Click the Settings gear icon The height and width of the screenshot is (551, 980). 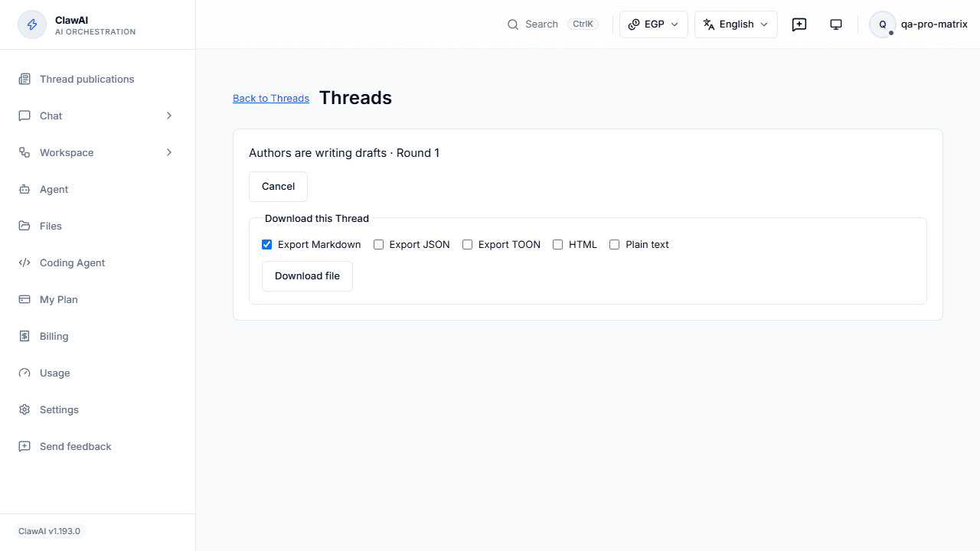(x=24, y=409)
